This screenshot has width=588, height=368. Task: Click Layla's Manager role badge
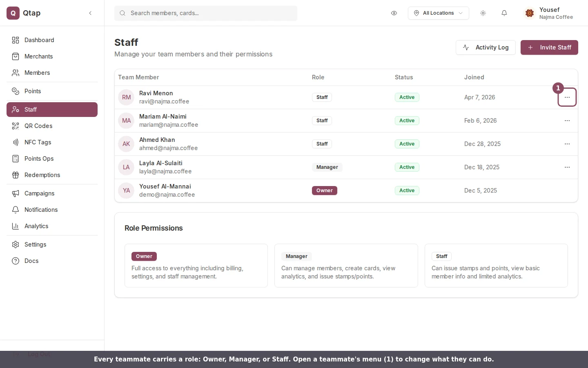pos(327,167)
